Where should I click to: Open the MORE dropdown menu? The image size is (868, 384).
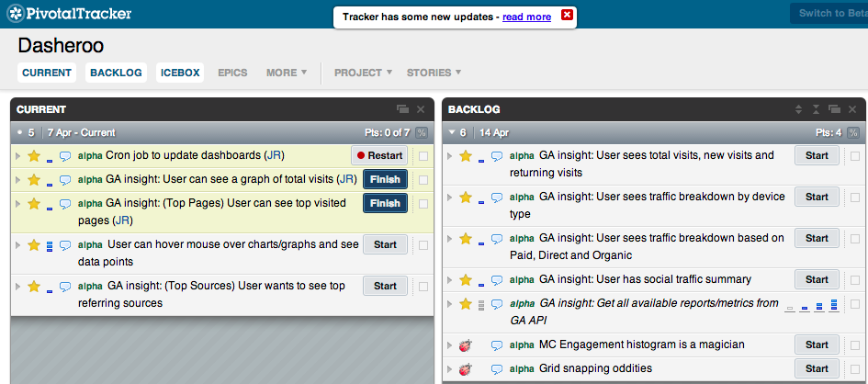[287, 73]
